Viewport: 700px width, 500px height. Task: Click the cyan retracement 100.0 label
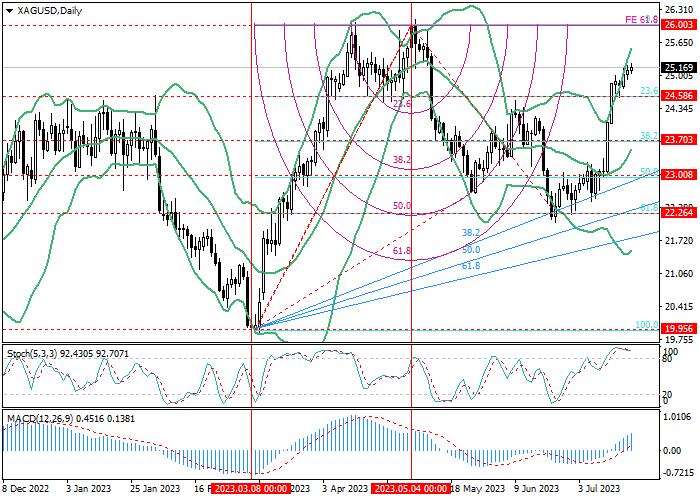(x=646, y=325)
